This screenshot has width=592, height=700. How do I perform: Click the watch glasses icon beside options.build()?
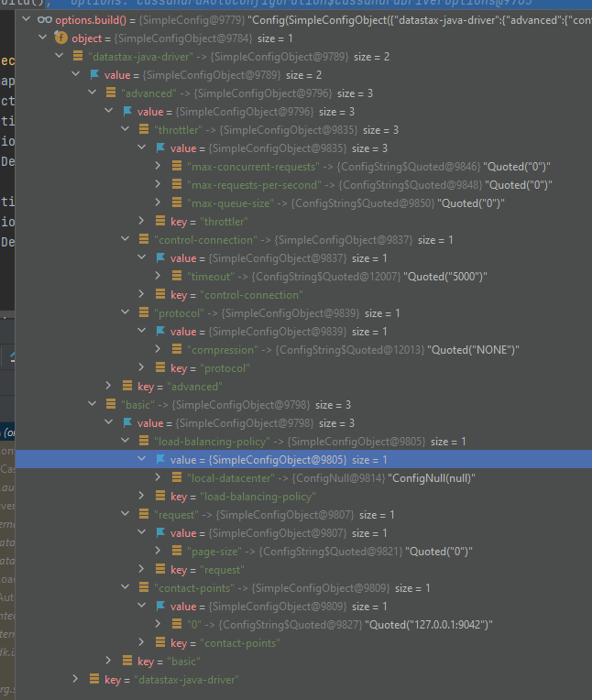(x=44, y=20)
